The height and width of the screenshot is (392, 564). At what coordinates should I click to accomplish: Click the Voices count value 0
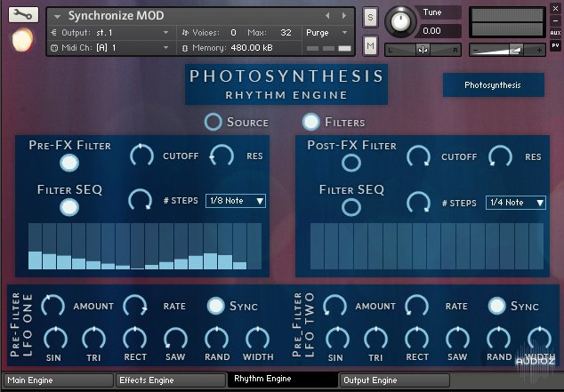point(233,33)
